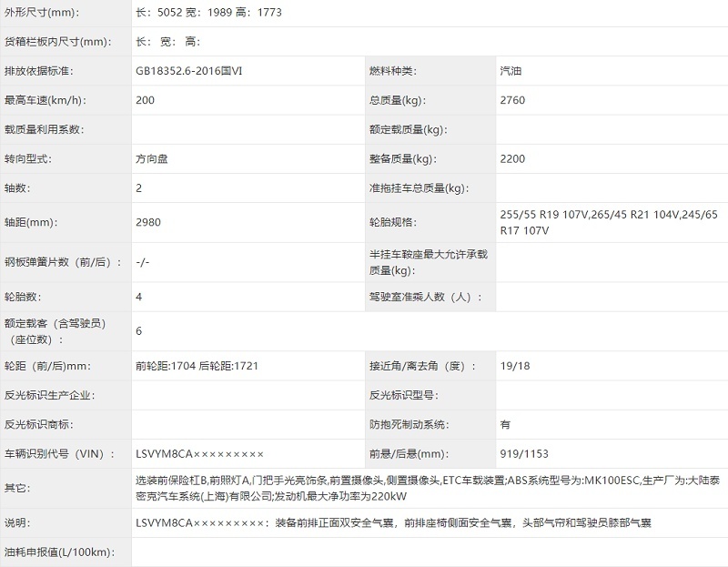Select the steering type value 方向盘
The width and height of the screenshot is (728, 567).
[152, 159]
